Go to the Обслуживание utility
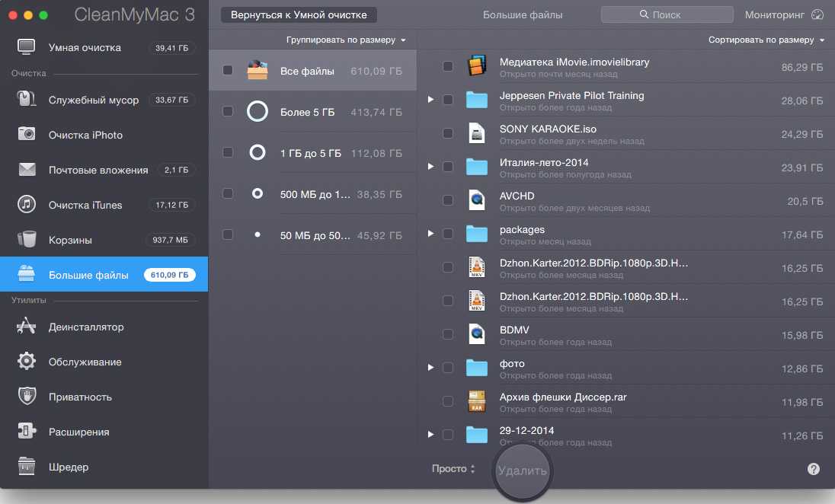The width and height of the screenshot is (835, 504). pos(85,362)
